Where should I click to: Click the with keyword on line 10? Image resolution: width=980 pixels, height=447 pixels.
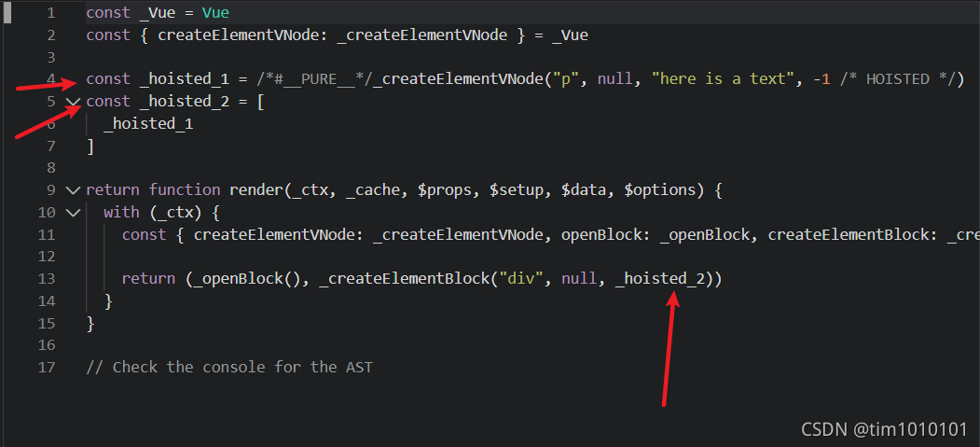[x=122, y=213]
